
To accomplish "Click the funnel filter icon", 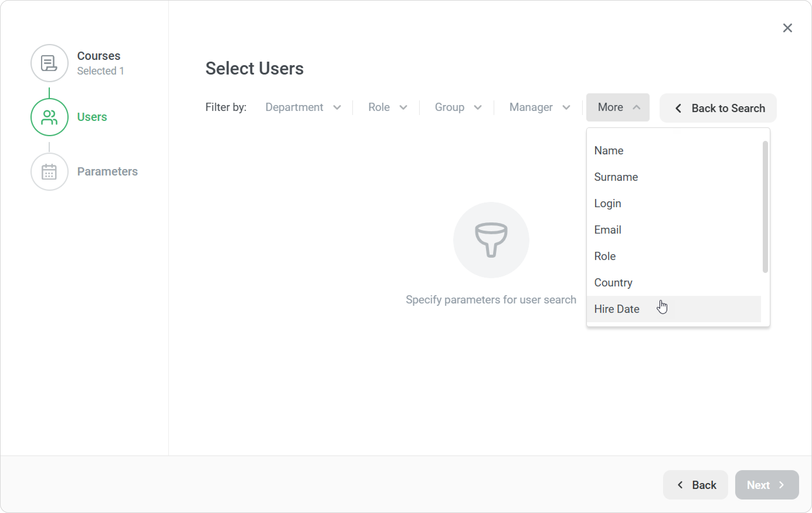I will click(x=491, y=240).
